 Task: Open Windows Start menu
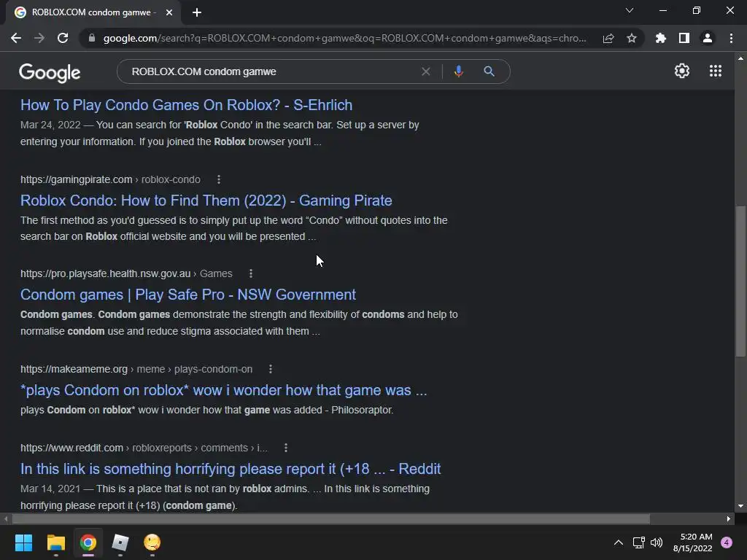pos(23,542)
